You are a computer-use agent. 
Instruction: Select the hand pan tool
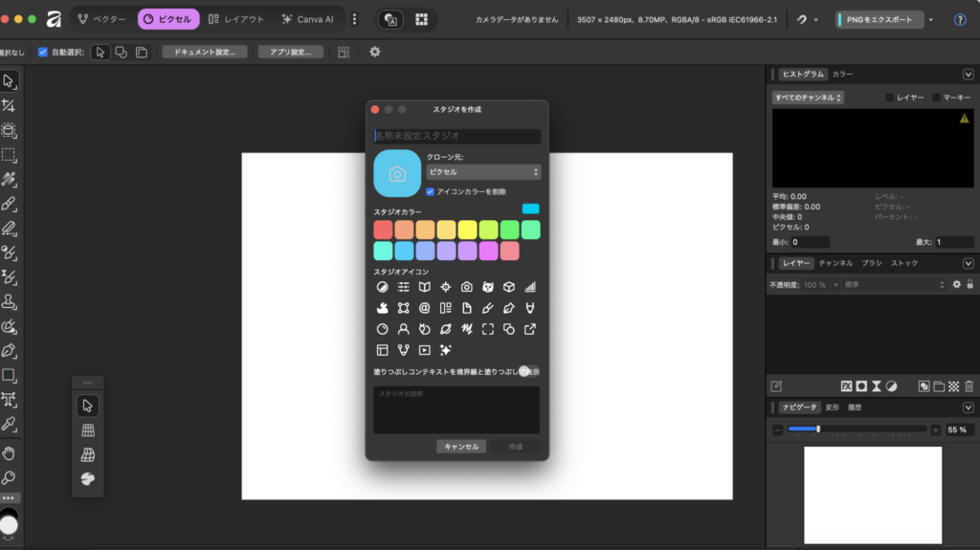pos(9,452)
